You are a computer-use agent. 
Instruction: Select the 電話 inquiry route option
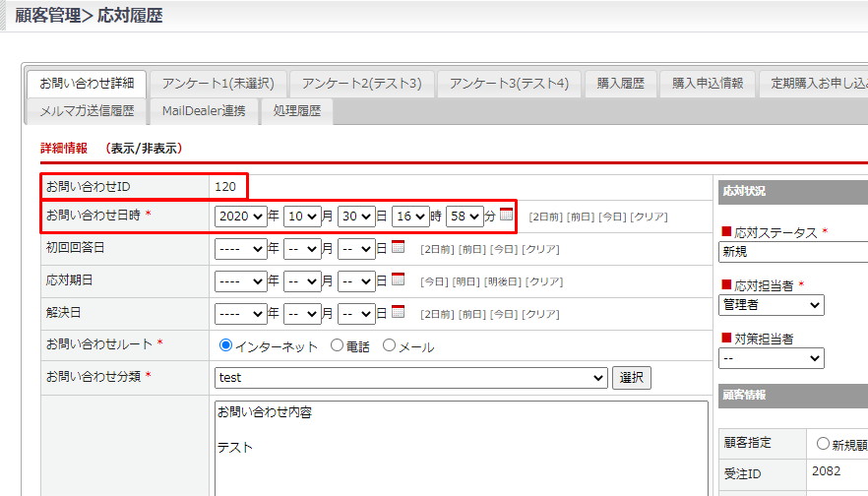337,345
